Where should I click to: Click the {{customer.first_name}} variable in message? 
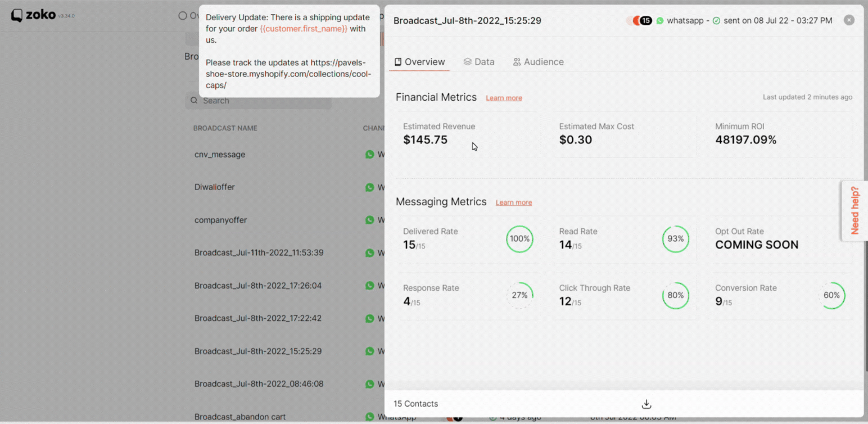point(304,29)
